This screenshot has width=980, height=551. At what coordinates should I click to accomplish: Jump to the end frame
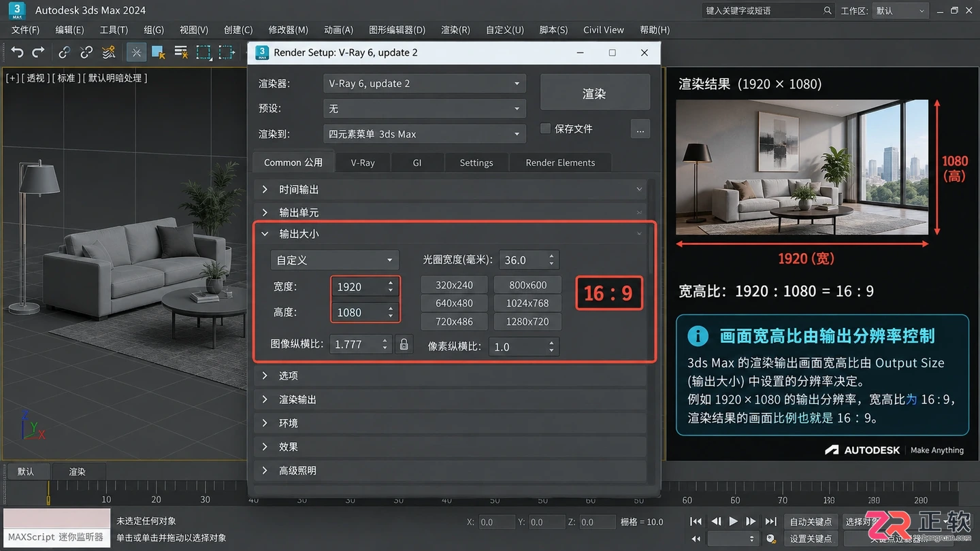click(770, 521)
